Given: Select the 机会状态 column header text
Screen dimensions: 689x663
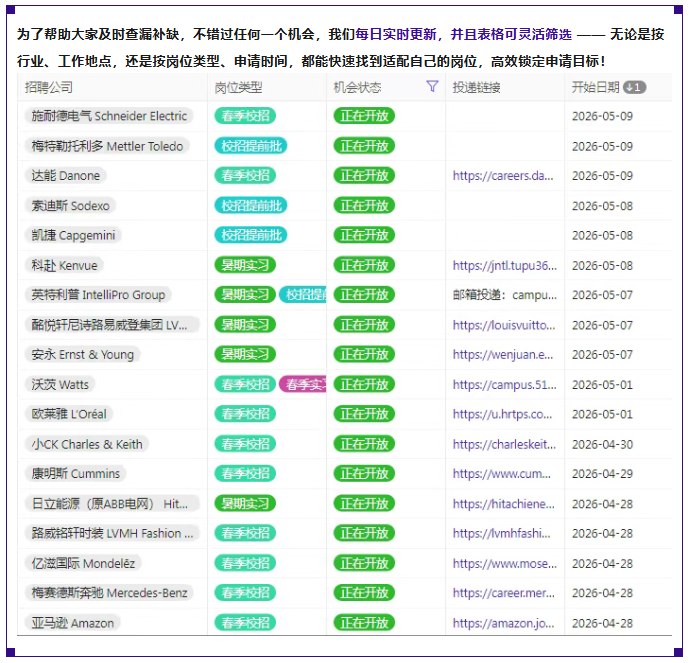Looking at the screenshot, I should tap(357, 87).
